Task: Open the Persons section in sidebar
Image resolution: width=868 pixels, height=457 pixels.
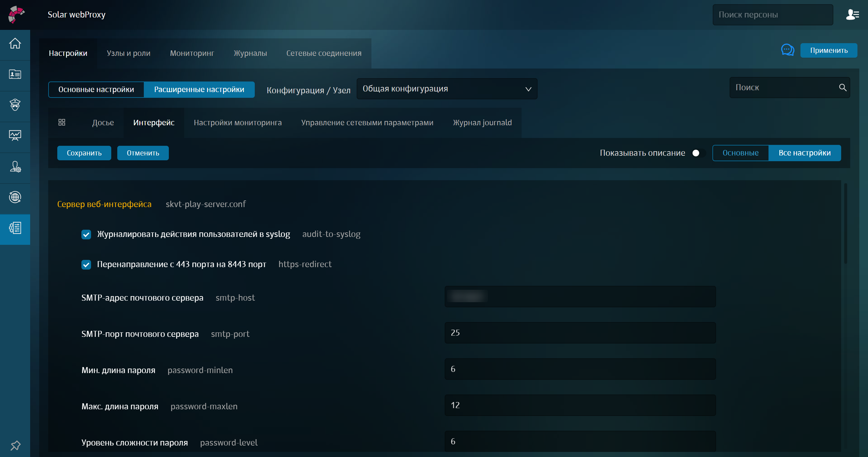Action: 15,75
